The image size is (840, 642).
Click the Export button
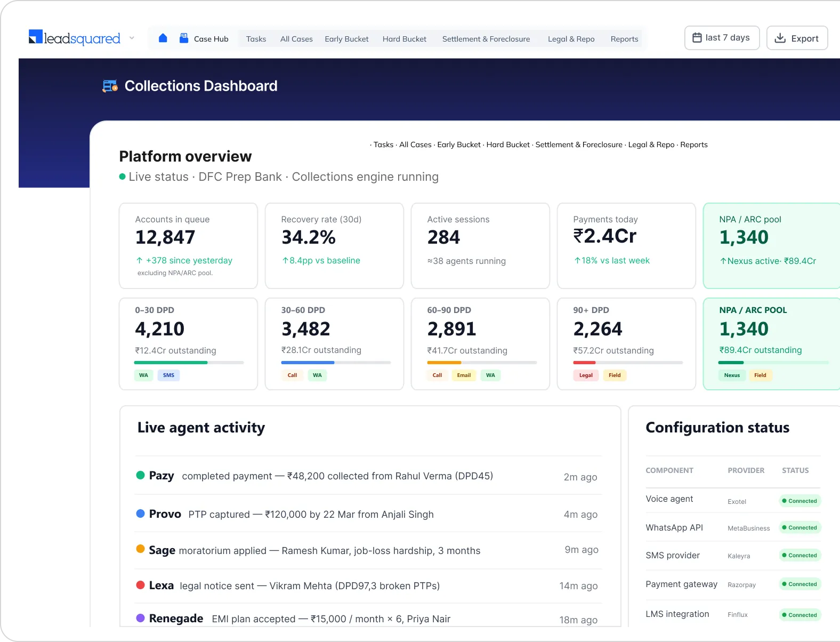tap(797, 38)
